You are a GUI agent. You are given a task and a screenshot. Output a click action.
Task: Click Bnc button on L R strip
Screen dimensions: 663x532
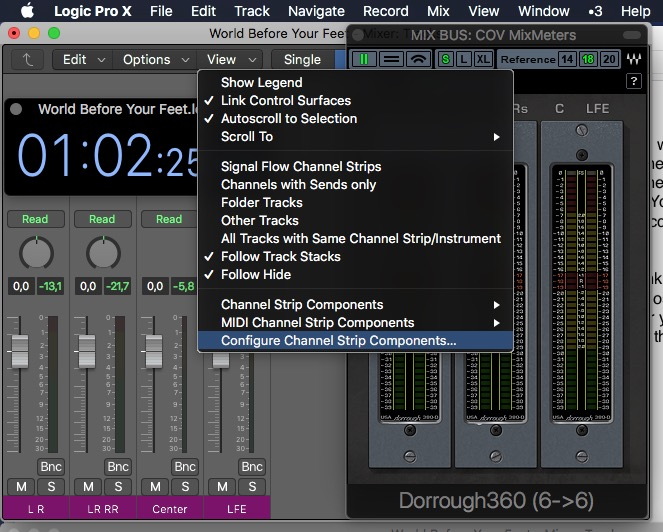click(x=51, y=467)
